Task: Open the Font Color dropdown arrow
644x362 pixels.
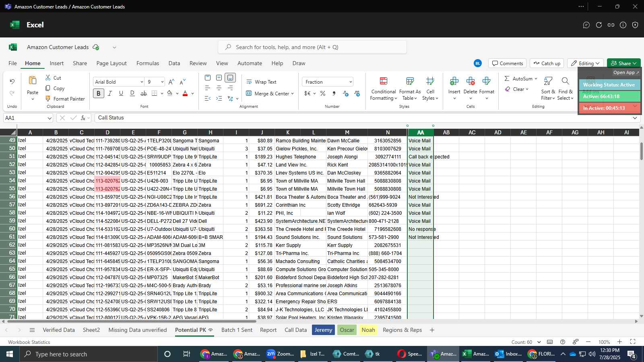Action: click(x=192, y=93)
